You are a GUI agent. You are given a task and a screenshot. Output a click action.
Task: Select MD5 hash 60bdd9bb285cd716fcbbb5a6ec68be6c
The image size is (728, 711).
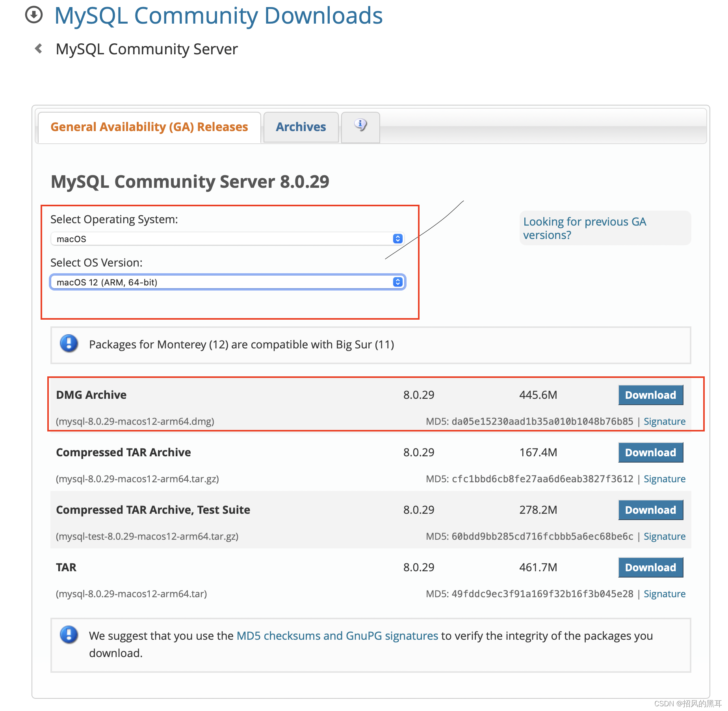[x=542, y=536]
